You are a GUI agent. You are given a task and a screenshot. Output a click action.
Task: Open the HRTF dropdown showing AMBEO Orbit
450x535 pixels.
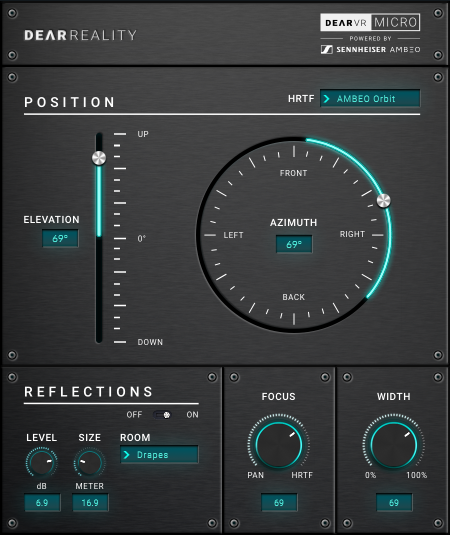(370, 99)
